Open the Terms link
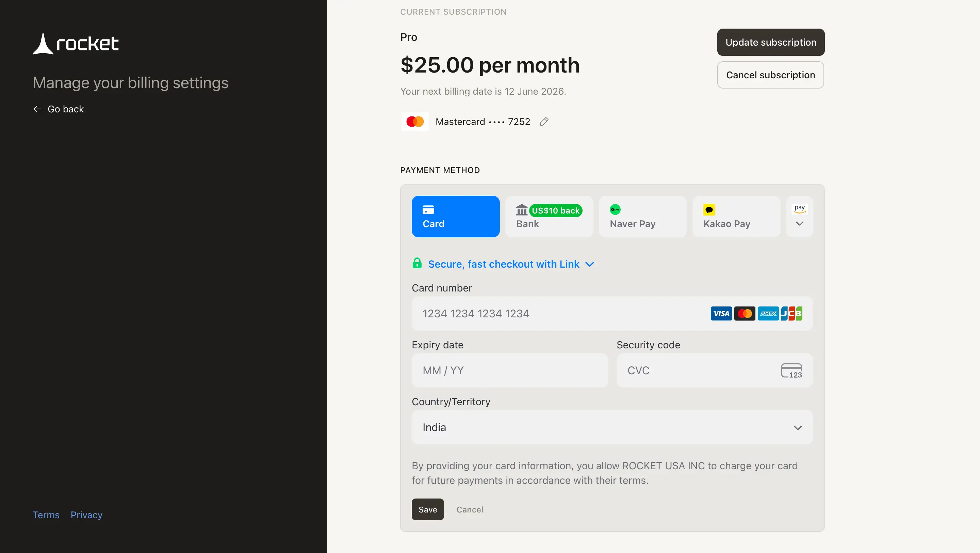The width and height of the screenshot is (980, 553). coord(46,515)
